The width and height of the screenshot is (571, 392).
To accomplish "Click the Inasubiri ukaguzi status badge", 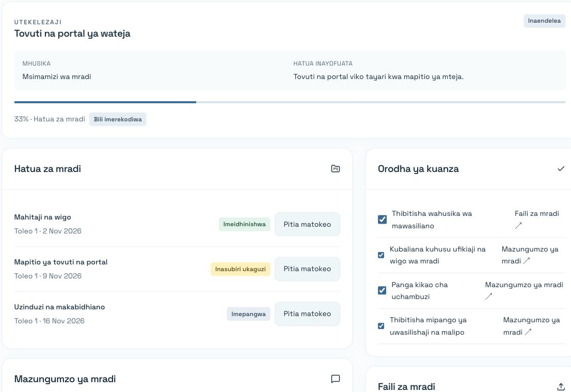I will point(241,269).
